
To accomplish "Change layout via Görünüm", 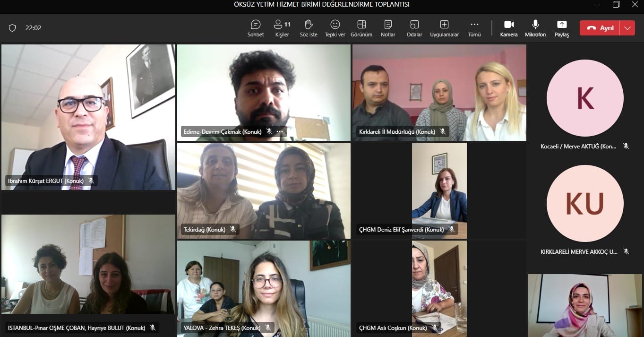I will 361,28.
